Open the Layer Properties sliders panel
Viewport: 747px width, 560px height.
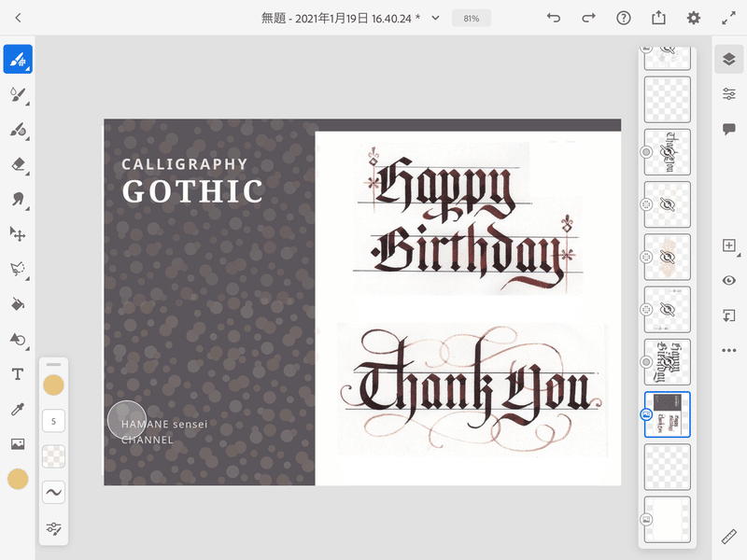point(729,94)
